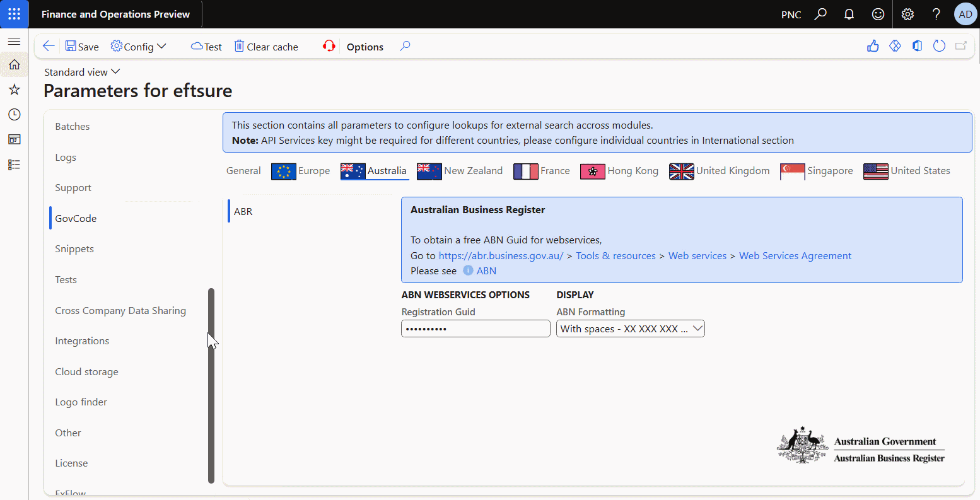Screen dimensions: 980x500
Task: Click the search magnifier in top bar
Action: point(820,14)
